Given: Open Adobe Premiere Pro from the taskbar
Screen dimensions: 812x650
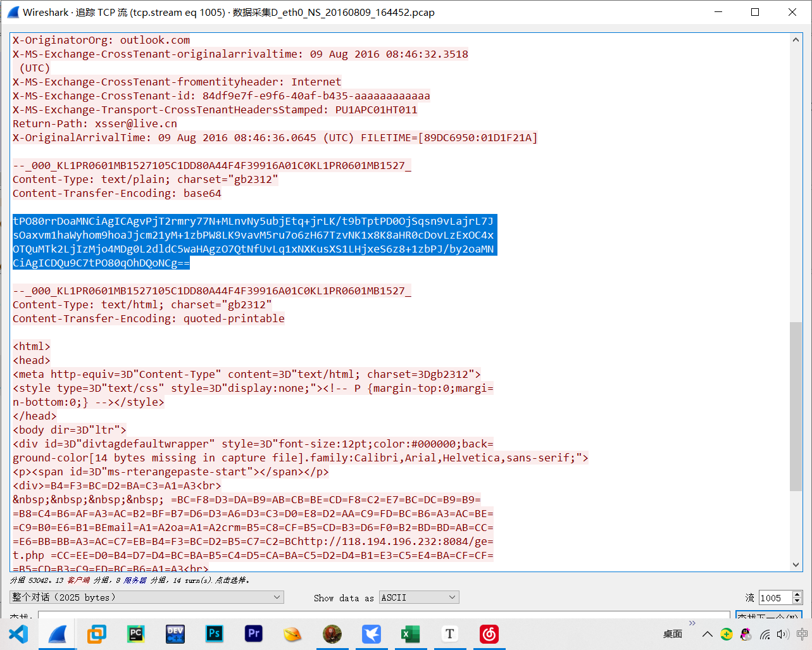Looking at the screenshot, I should [x=254, y=634].
